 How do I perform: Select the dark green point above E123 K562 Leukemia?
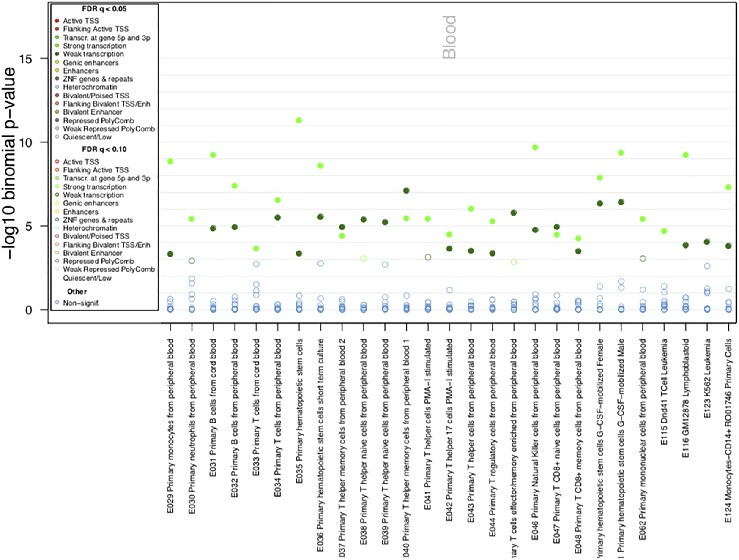pyautogui.click(x=707, y=242)
